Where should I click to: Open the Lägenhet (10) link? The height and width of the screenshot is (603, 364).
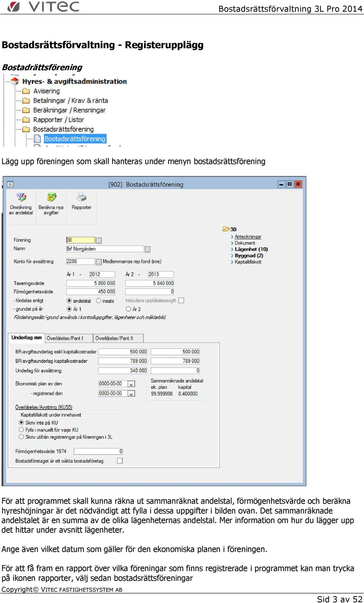tap(251, 249)
